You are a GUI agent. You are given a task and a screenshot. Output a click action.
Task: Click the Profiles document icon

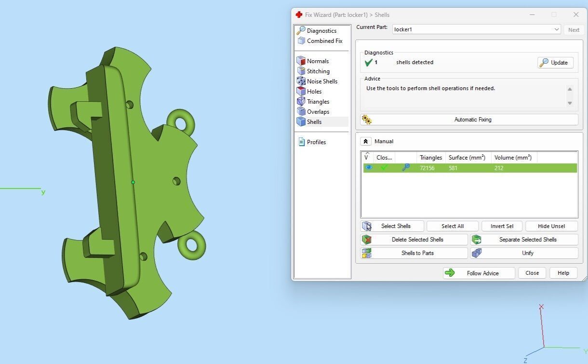click(x=302, y=142)
